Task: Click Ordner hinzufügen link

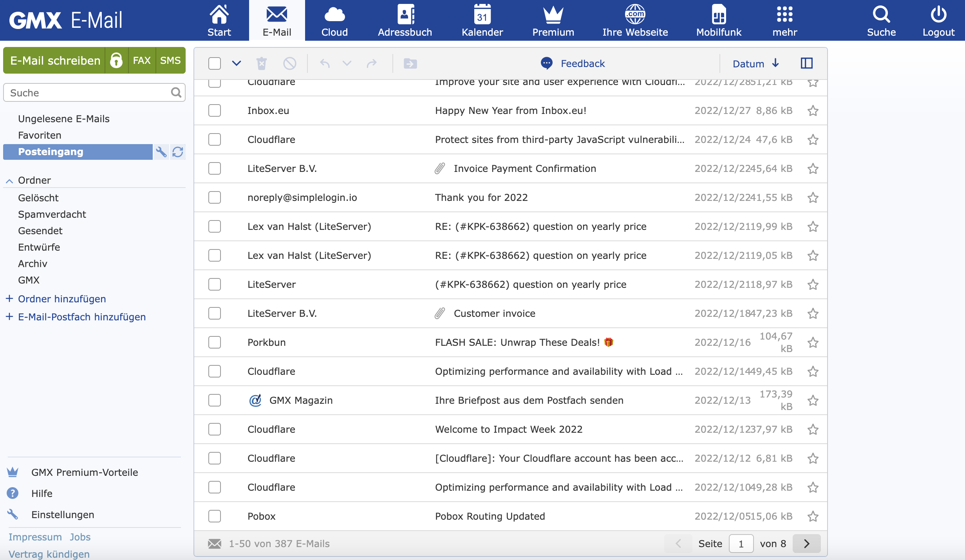Action: pos(62,299)
